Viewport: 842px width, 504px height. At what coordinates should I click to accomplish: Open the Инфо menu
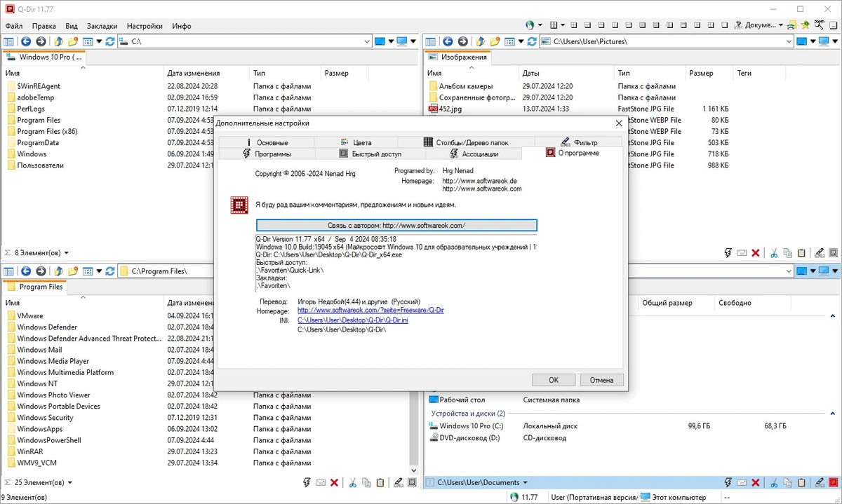tap(181, 26)
